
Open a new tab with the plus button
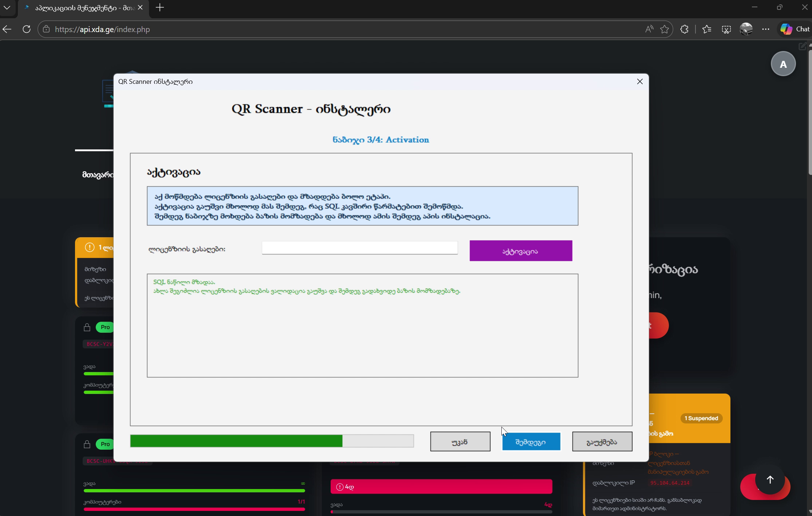159,8
